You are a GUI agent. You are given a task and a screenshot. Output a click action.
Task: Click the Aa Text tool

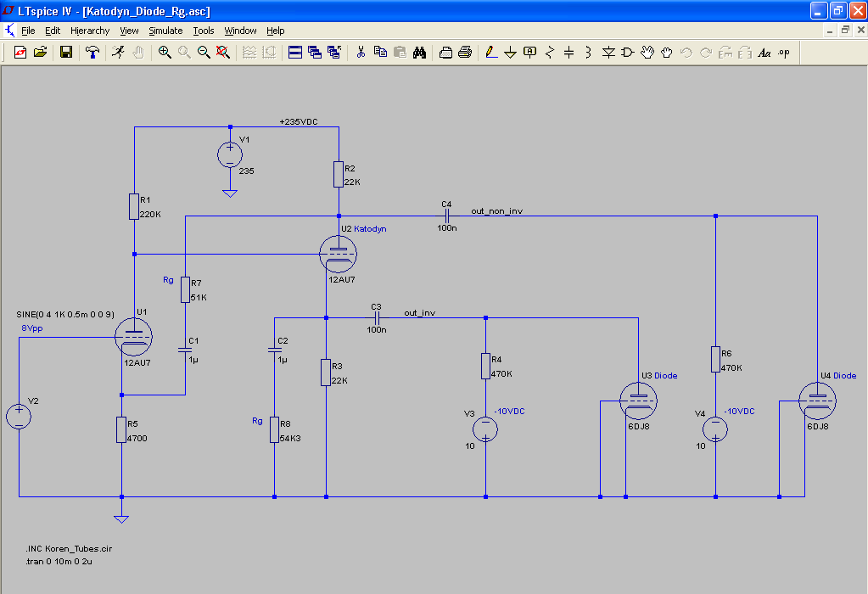click(x=764, y=53)
